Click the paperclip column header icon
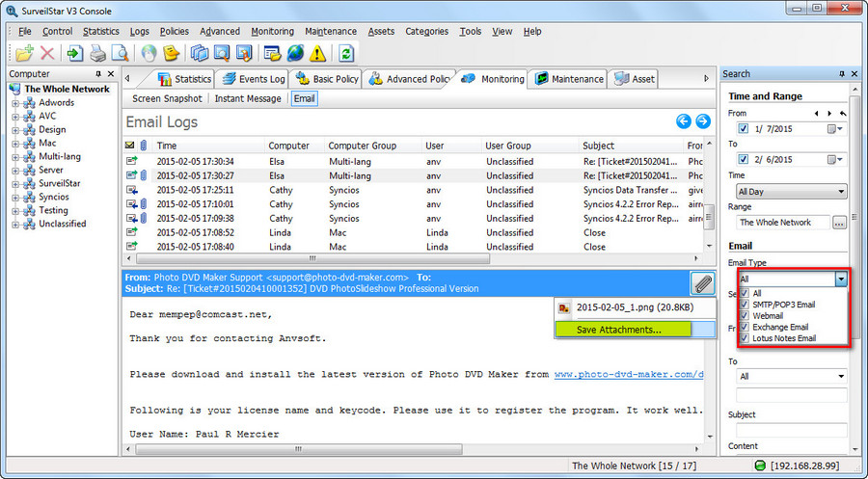 coord(144,146)
